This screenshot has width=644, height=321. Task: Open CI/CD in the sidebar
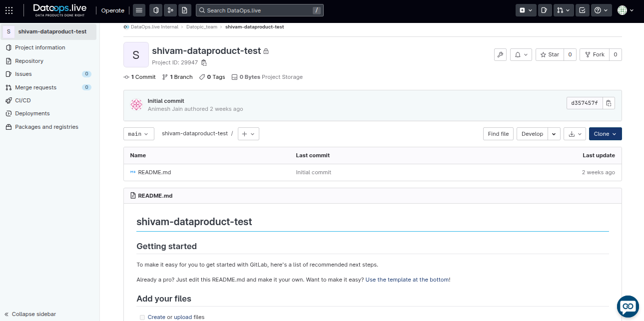point(23,100)
